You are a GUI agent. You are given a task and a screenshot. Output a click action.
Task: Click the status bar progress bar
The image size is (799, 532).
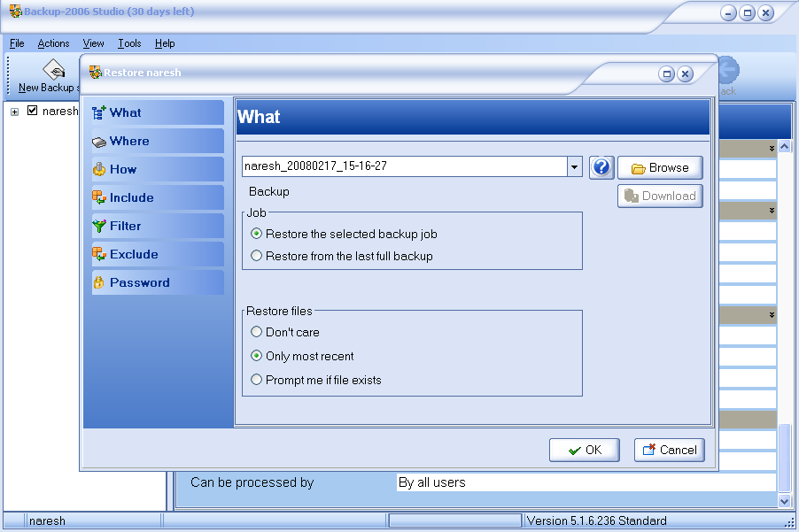[455, 520]
